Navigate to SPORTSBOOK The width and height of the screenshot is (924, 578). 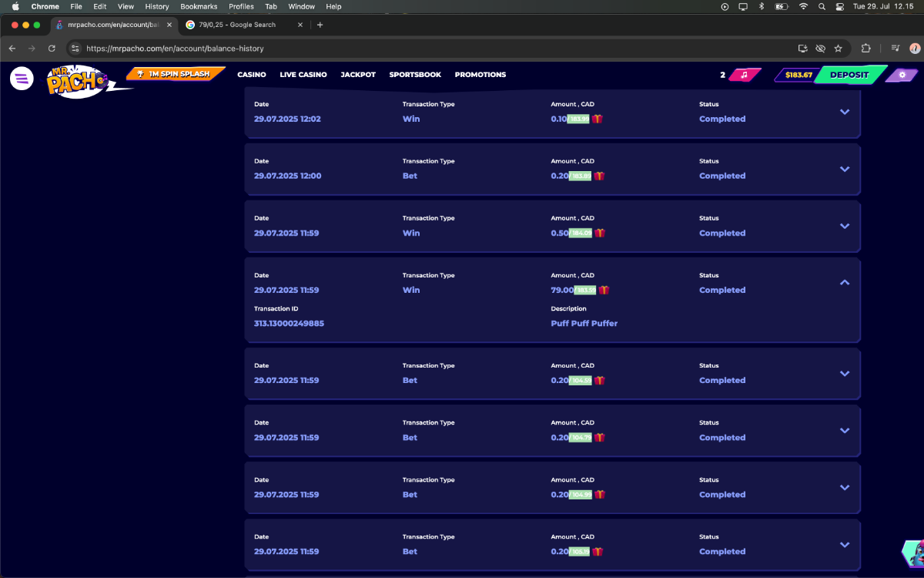point(415,75)
